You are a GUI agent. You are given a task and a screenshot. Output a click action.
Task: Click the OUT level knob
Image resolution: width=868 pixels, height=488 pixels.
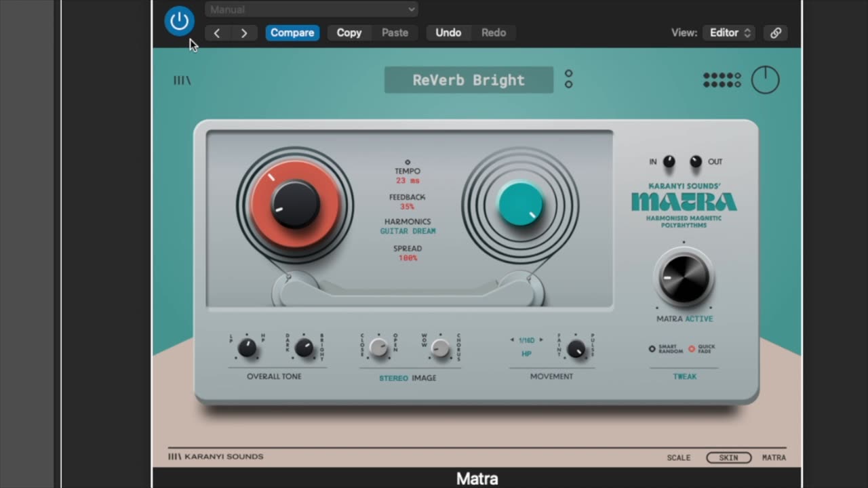pyautogui.click(x=696, y=161)
